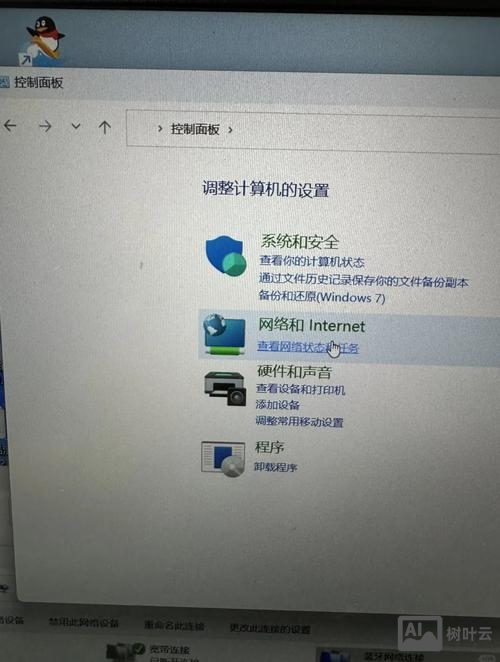This screenshot has width=500, height=662.
Task: Open 查看网络状态和任务 link
Action: [x=308, y=347]
